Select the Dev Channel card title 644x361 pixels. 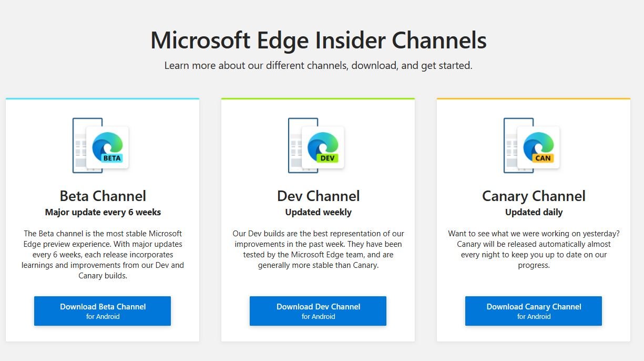click(x=318, y=196)
